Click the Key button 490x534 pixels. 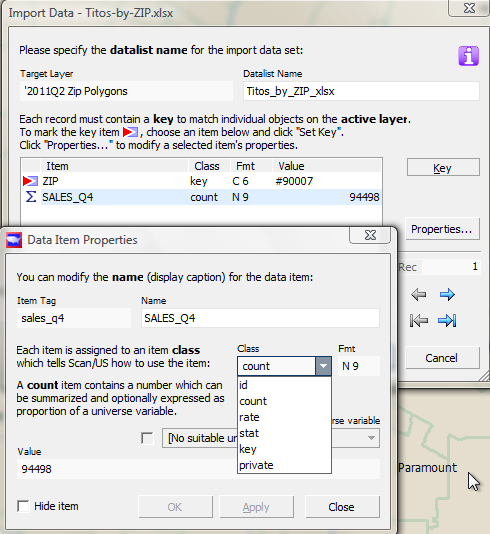tap(443, 168)
